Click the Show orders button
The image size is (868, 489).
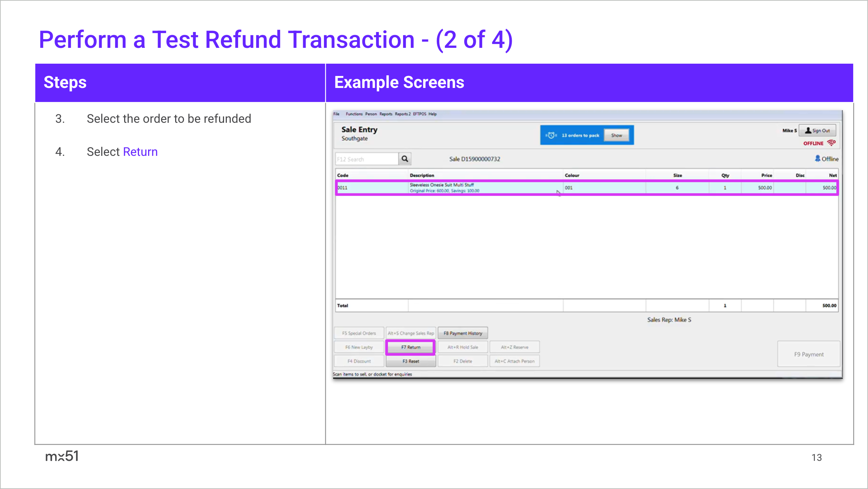point(617,135)
